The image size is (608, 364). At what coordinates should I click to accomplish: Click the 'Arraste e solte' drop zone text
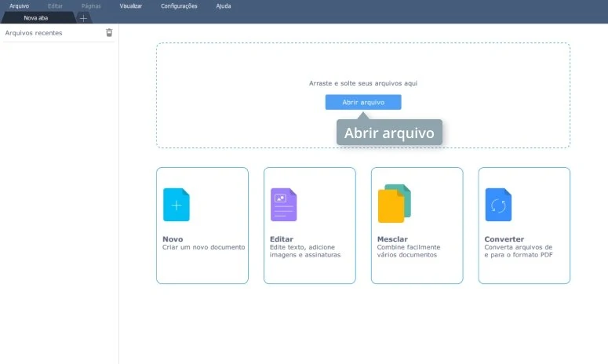(363, 82)
